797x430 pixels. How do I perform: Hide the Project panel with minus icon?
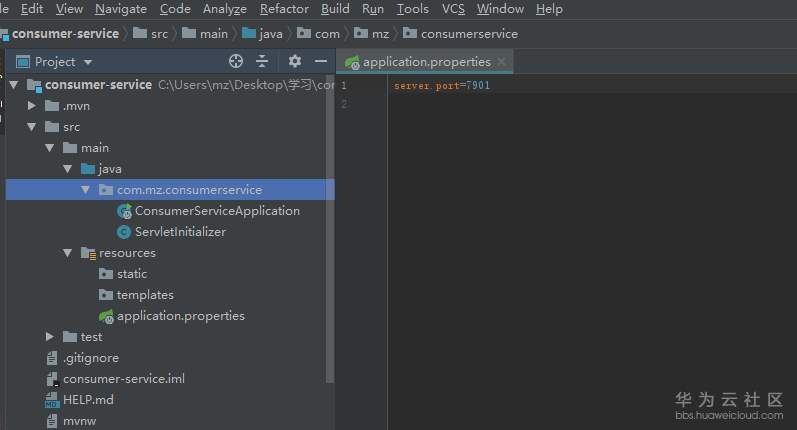[x=321, y=62]
